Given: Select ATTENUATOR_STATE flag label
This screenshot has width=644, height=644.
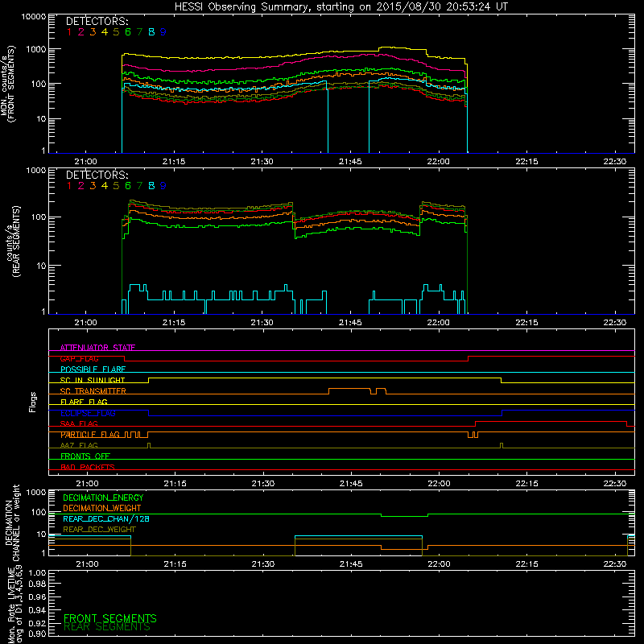Looking at the screenshot, I should click(x=97, y=348).
